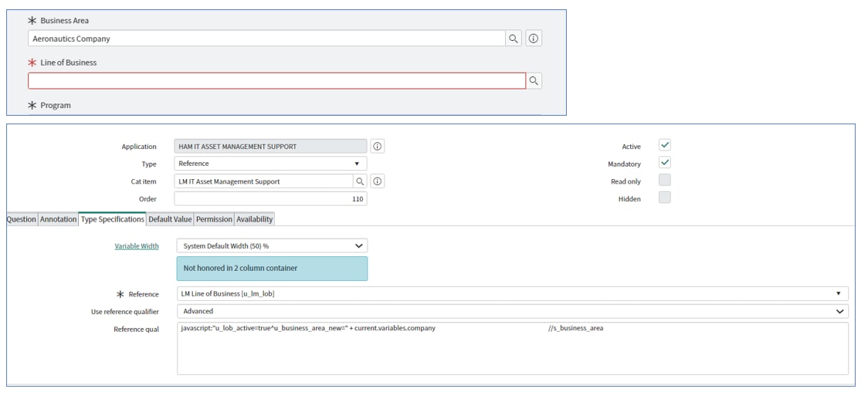Enable the Read only checkbox

(665, 181)
